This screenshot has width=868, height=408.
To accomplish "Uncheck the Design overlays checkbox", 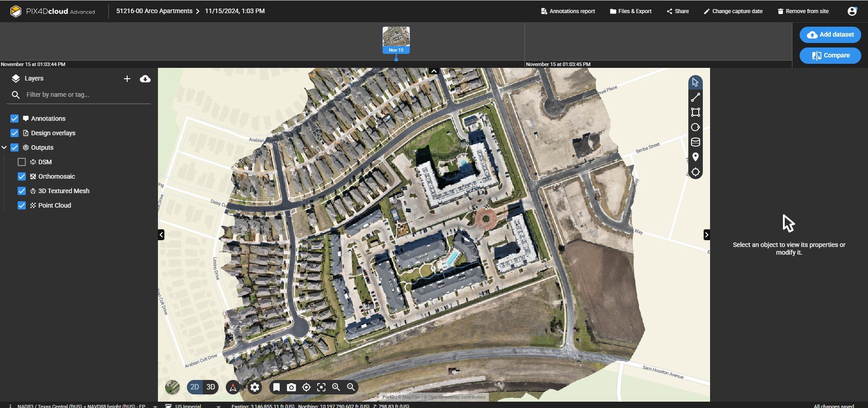I will [x=14, y=133].
